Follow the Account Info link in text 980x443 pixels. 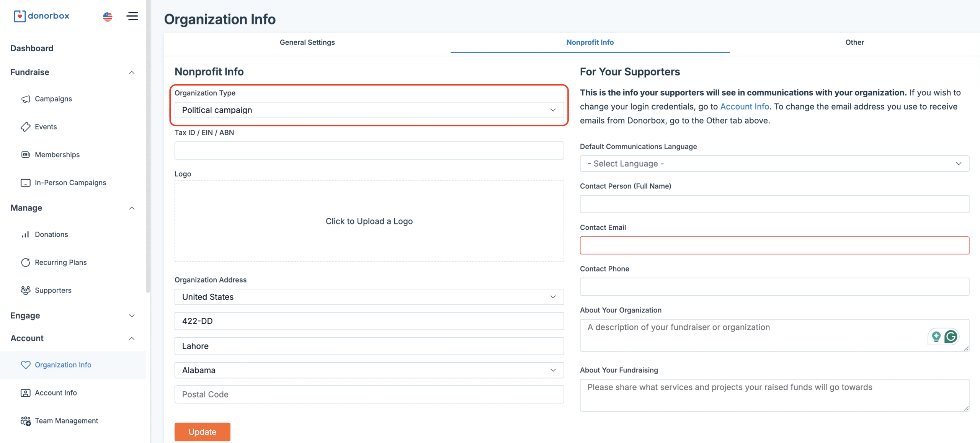point(744,107)
